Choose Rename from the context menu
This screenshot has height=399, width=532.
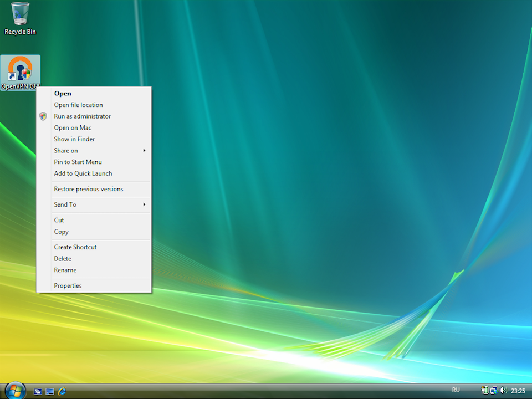[94, 270]
